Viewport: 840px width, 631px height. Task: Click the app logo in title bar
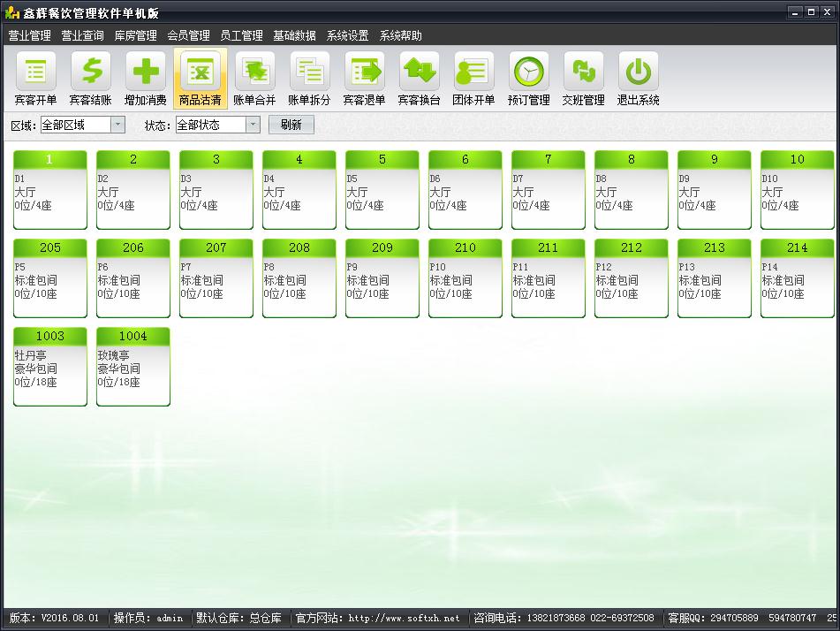coord(11,11)
